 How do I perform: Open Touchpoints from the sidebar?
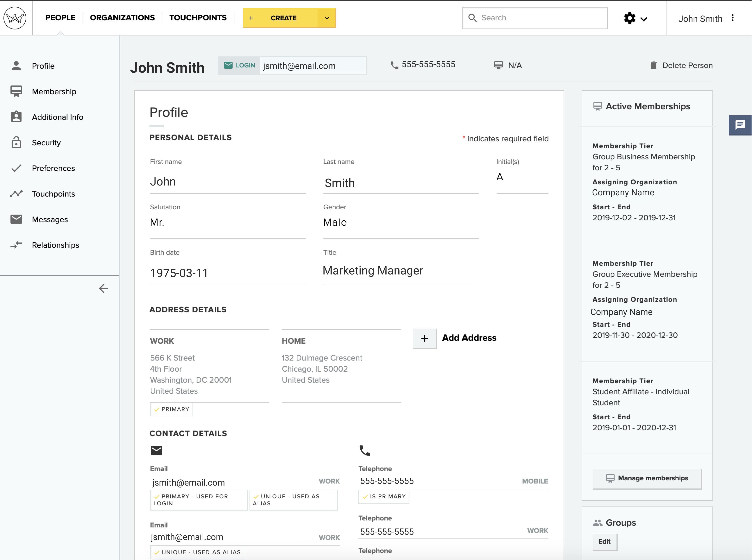click(x=54, y=194)
